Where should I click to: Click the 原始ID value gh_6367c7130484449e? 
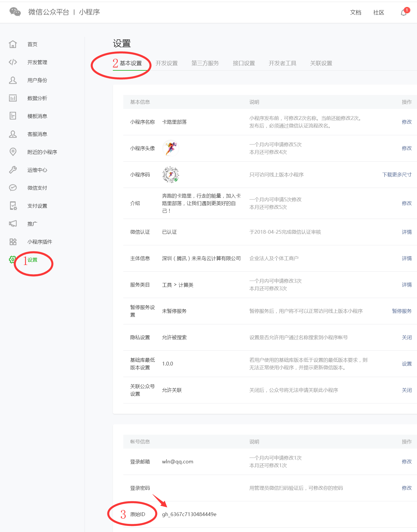189,514
